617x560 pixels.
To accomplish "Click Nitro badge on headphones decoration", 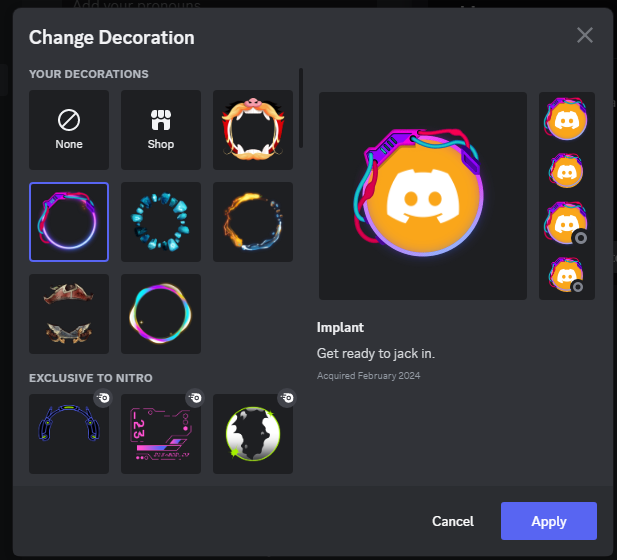I will [103, 398].
